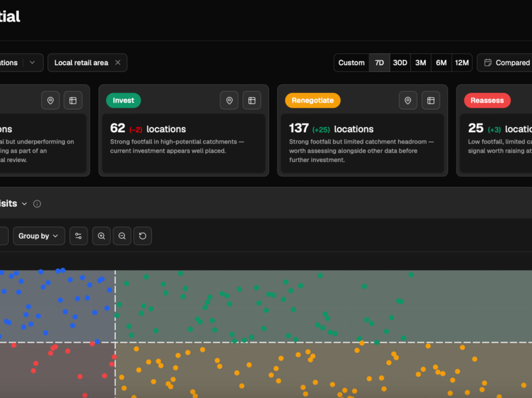
Task: Switch to the 3M time range
Action: [x=421, y=63]
